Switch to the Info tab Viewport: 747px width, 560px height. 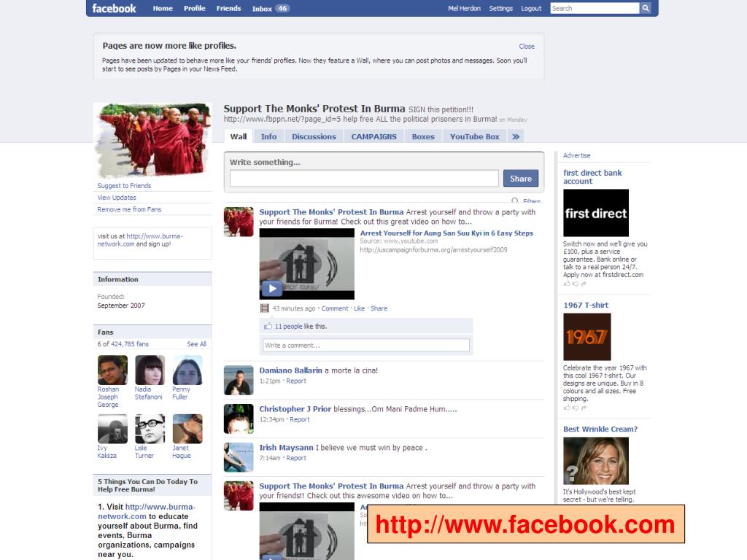(268, 136)
